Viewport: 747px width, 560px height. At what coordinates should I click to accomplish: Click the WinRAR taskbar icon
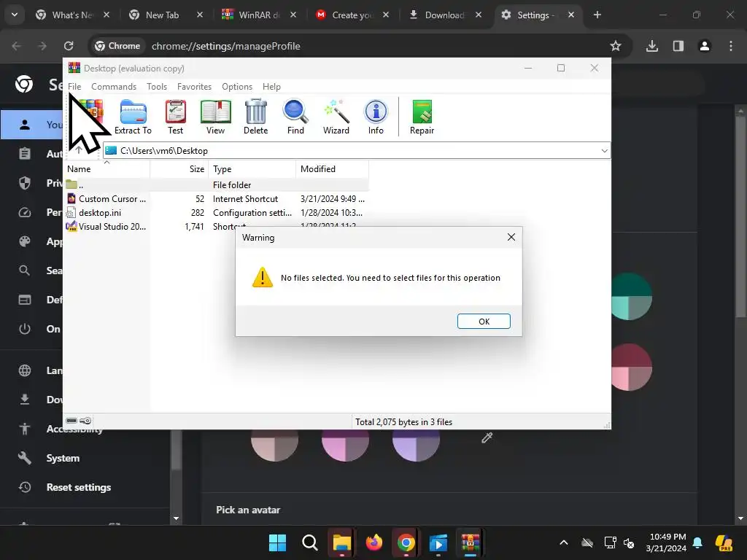tap(471, 542)
